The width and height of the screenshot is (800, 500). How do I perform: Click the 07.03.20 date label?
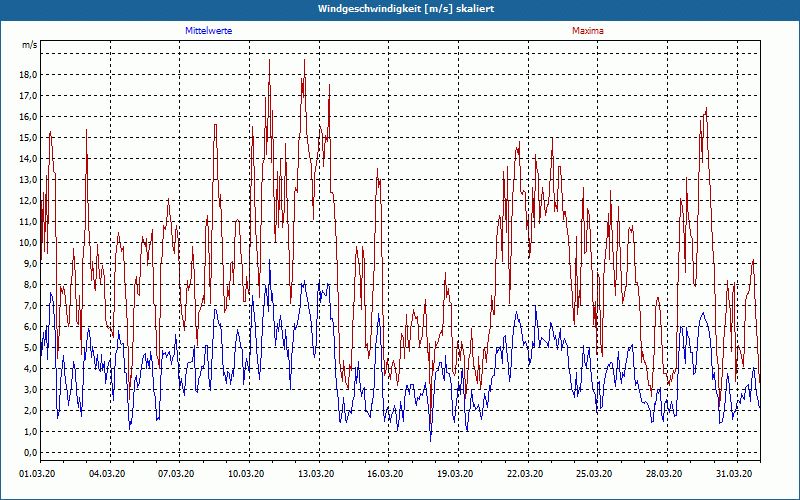click(x=177, y=474)
